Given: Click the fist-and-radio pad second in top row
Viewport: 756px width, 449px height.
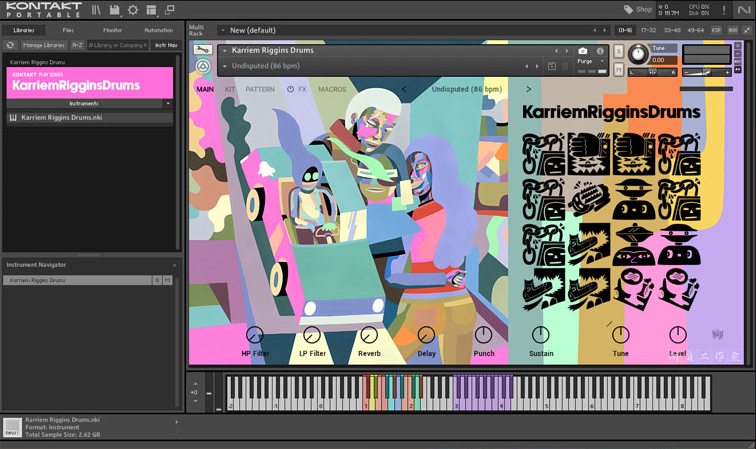Looking at the screenshot, I should pyautogui.click(x=589, y=154).
